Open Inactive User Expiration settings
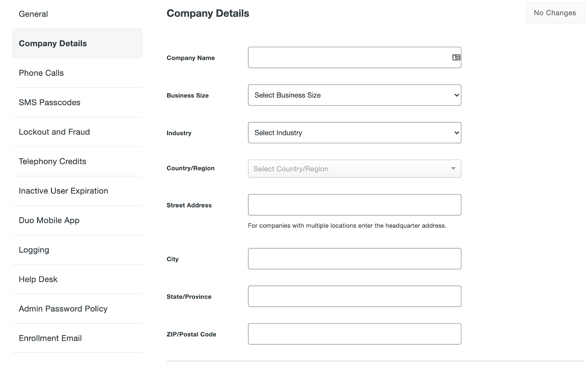Image resolution: width=588 pixels, height=372 pixels. pos(63,190)
